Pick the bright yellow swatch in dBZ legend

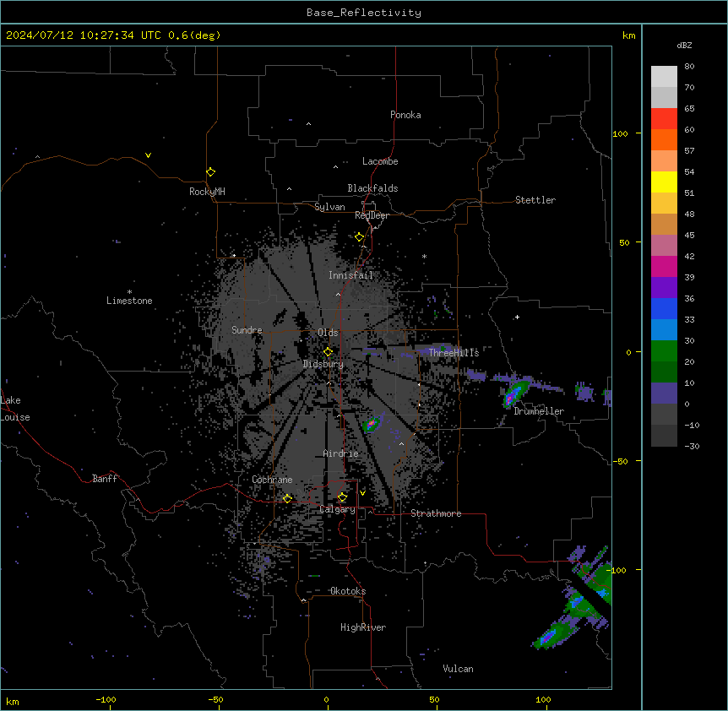pos(664,182)
